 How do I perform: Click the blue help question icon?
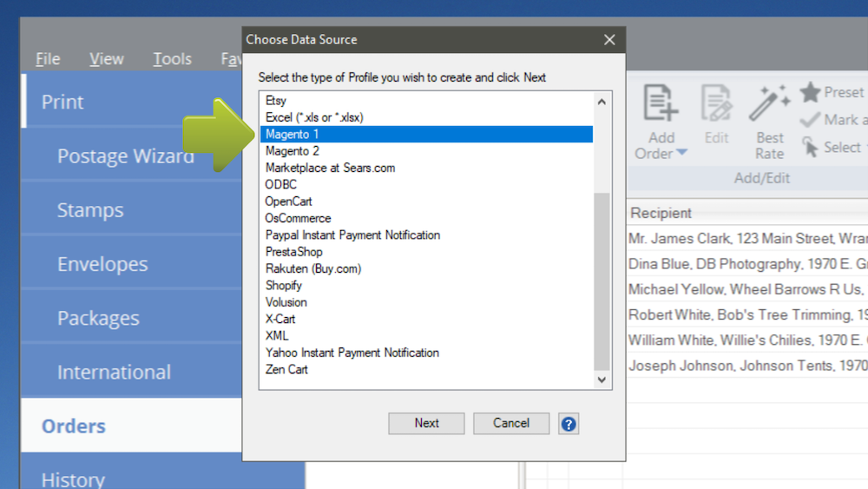pyautogui.click(x=569, y=424)
